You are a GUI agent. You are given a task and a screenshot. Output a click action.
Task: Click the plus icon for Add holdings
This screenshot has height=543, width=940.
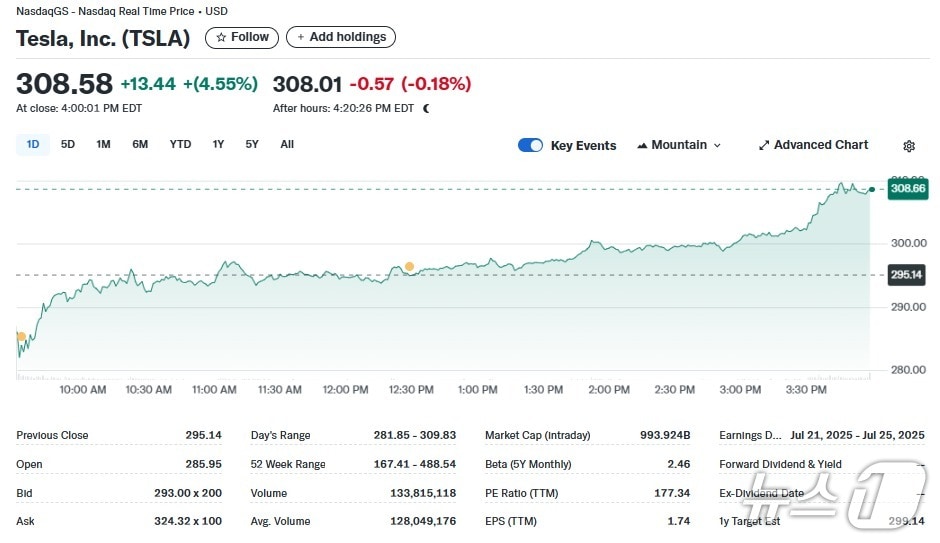tap(301, 37)
